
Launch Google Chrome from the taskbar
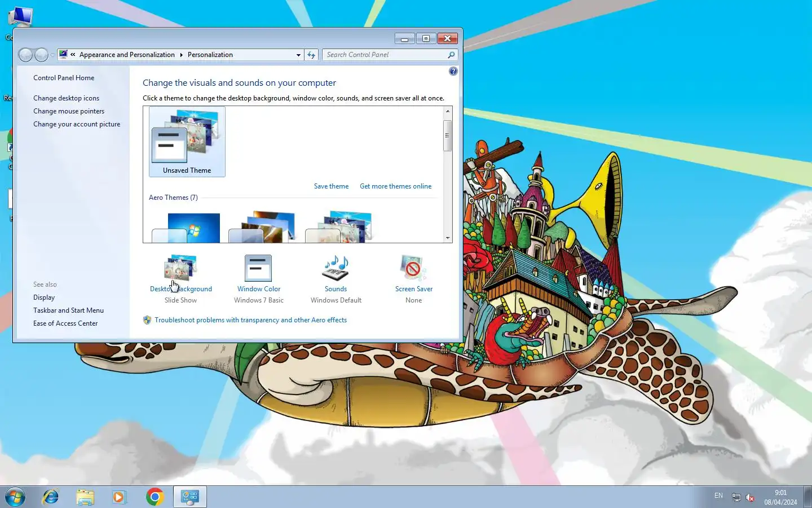[x=155, y=497]
